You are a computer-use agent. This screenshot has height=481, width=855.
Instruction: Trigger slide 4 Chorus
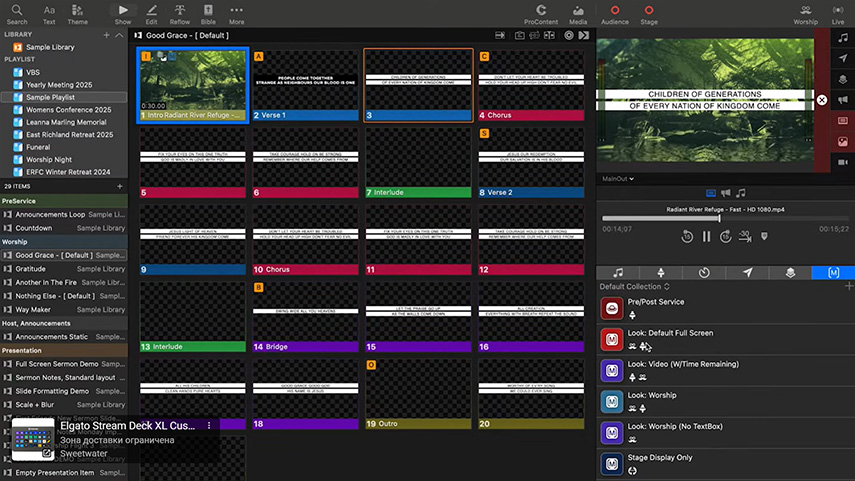pos(531,85)
